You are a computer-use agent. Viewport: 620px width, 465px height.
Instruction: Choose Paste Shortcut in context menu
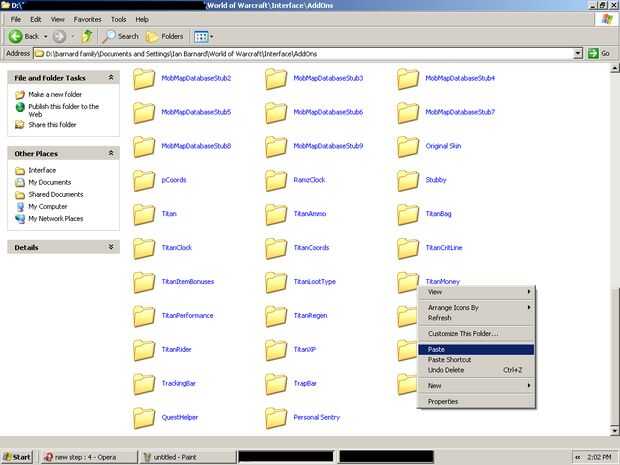[x=476, y=360]
